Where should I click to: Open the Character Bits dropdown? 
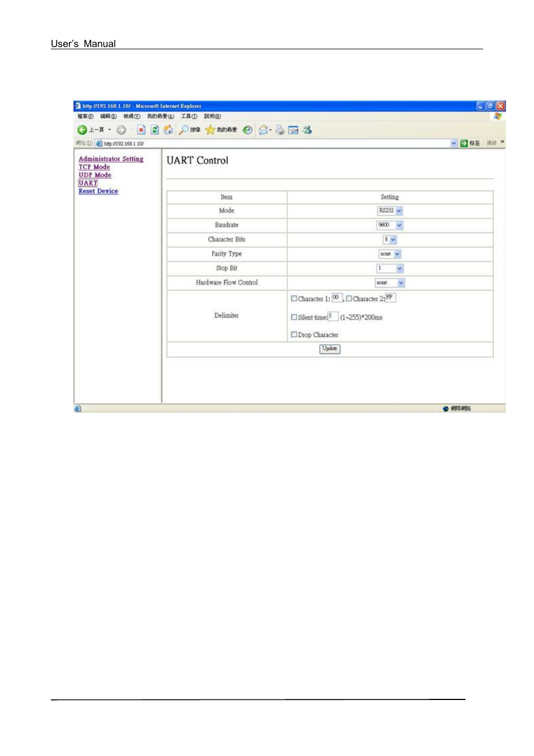pyautogui.click(x=390, y=240)
